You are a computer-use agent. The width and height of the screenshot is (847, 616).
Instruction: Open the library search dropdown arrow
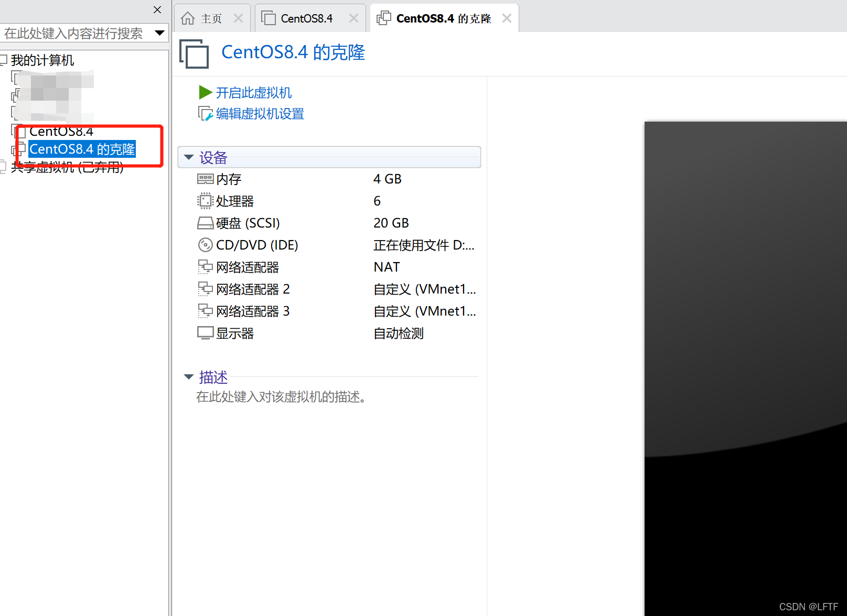click(159, 33)
